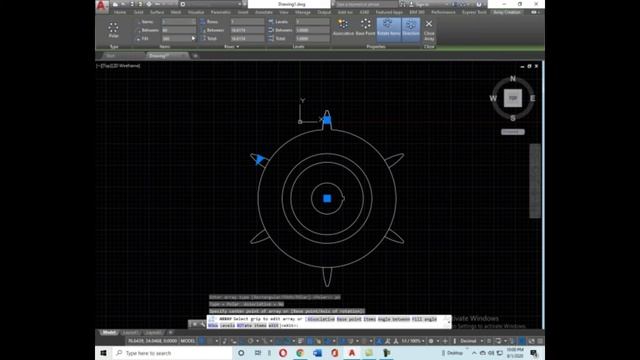Select the blue grip on the top tooth
Screen dimensions: 640x360
[x=327, y=120]
